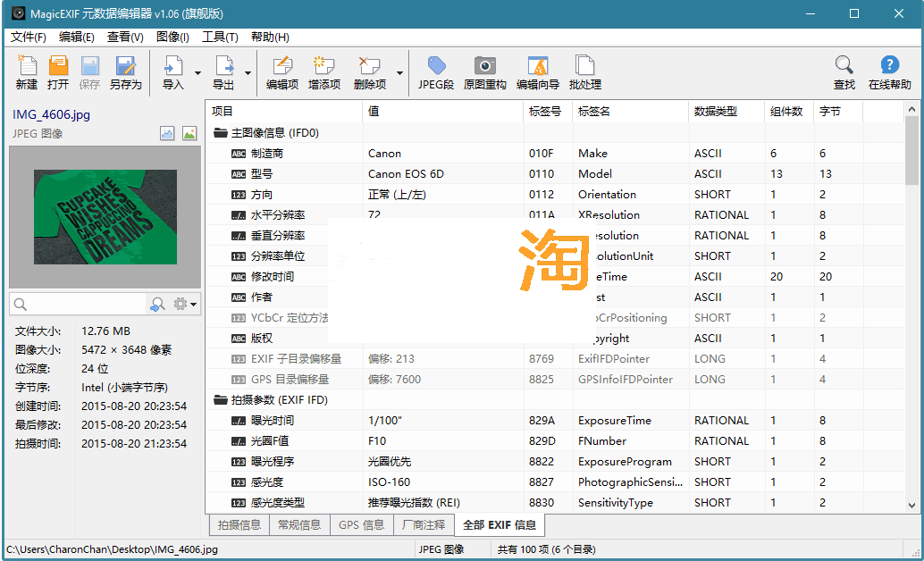Open the 工具(T) menu

220,37
